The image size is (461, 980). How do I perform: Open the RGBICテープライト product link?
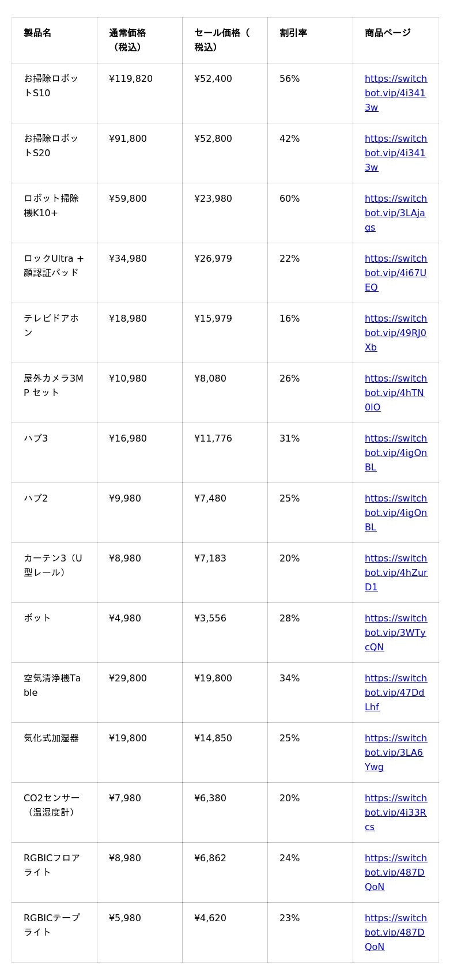click(x=395, y=932)
